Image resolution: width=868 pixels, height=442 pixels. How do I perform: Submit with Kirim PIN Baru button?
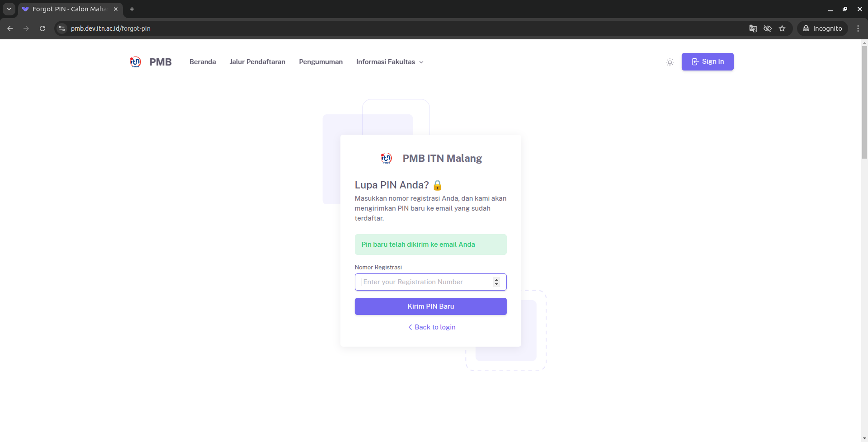pos(431,306)
